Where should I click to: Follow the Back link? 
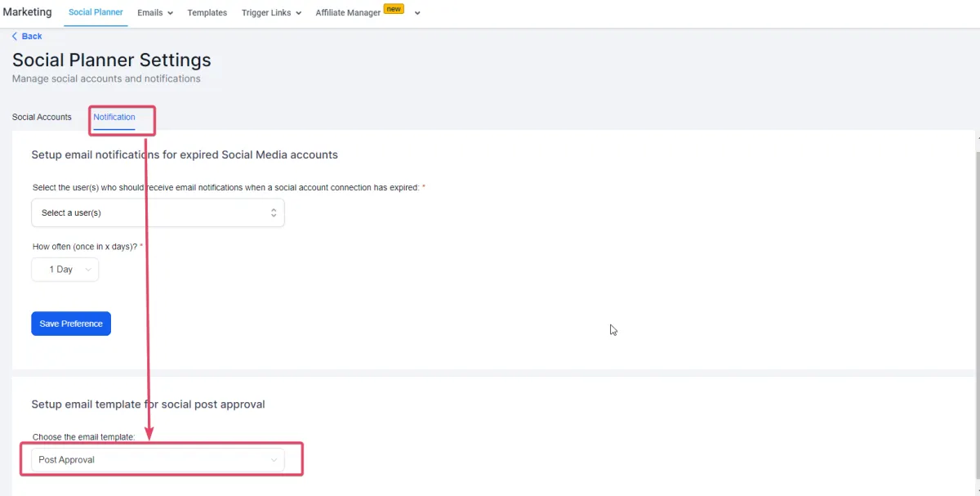coord(32,37)
